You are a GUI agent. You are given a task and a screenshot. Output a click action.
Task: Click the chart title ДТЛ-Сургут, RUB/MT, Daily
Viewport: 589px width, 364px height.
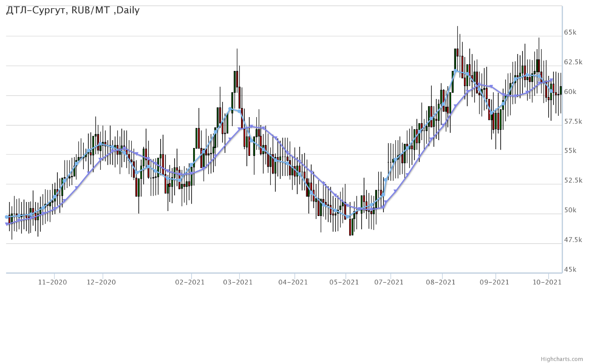click(x=73, y=10)
